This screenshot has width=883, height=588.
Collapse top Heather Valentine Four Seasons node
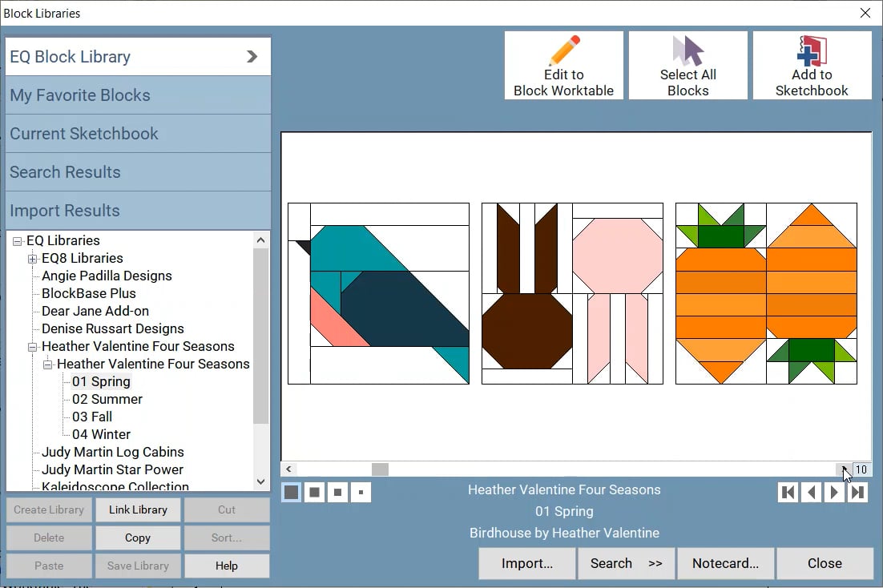tap(33, 347)
